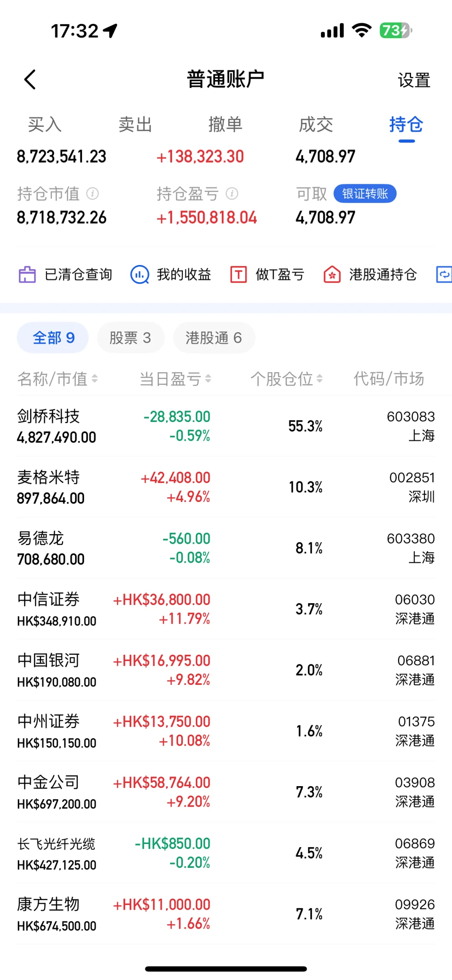
Task: Select the 全部 9 filter
Action: click(x=53, y=337)
